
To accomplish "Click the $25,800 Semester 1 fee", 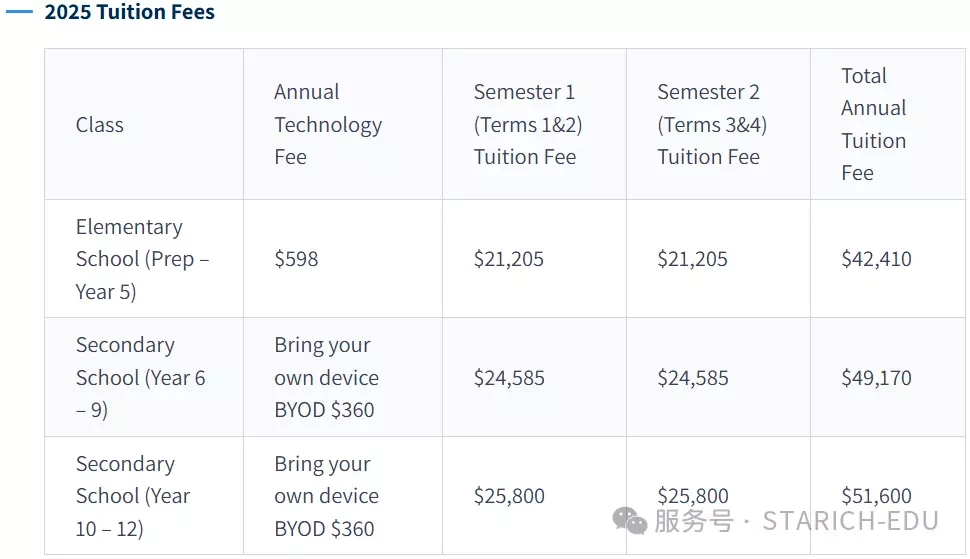I will (509, 496).
